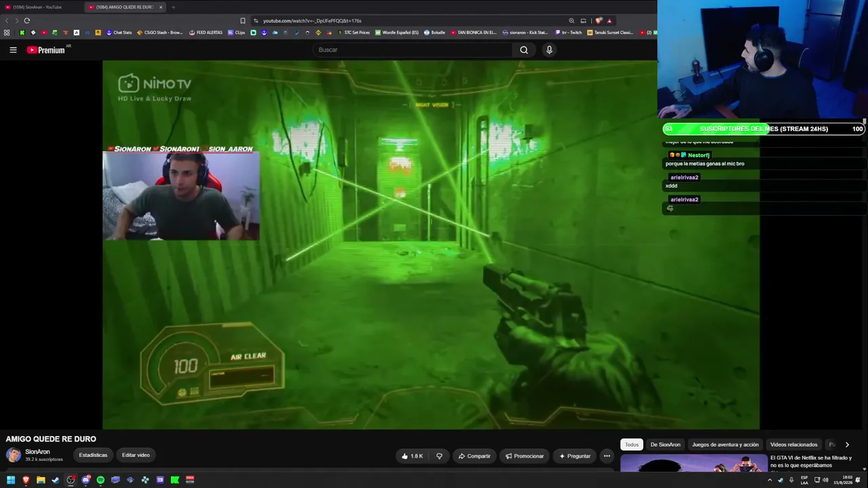The height and width of the screenshot is (488, 868).
Task: Open the TAN BIONICA EN EL bookmark
Action: [473, 33]
